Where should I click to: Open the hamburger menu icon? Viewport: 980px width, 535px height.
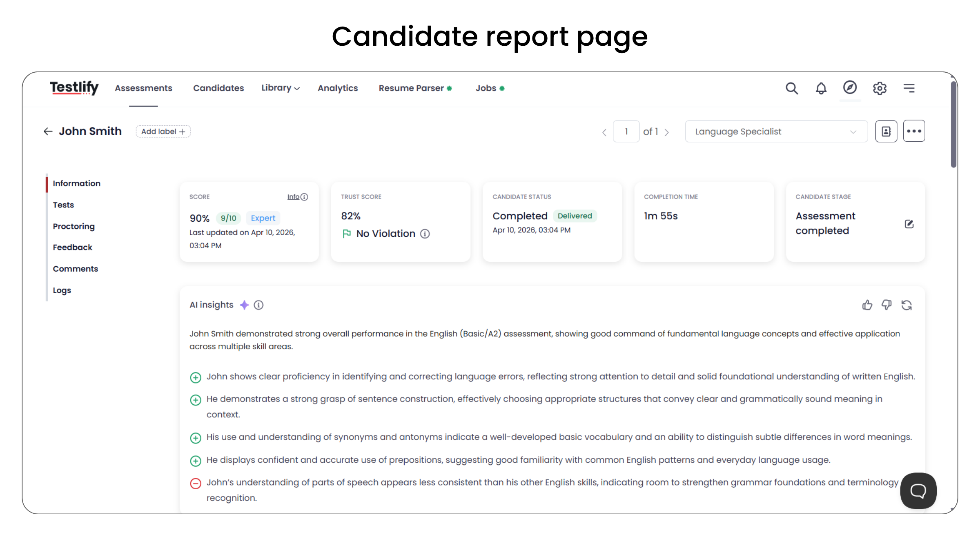pyautogui.click(x=909, y=88)
